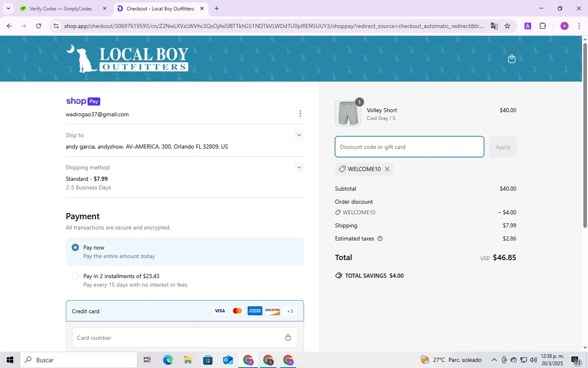Close the Checkout tab
588x368 pixels.
click(202, 8)
